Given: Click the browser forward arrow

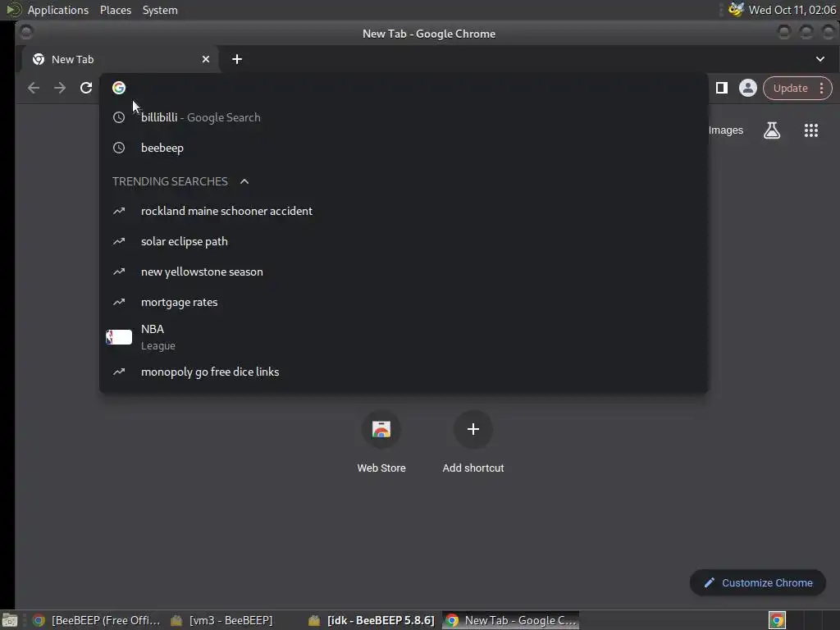Looking at the screenshot, I should [x=59, y=88].
